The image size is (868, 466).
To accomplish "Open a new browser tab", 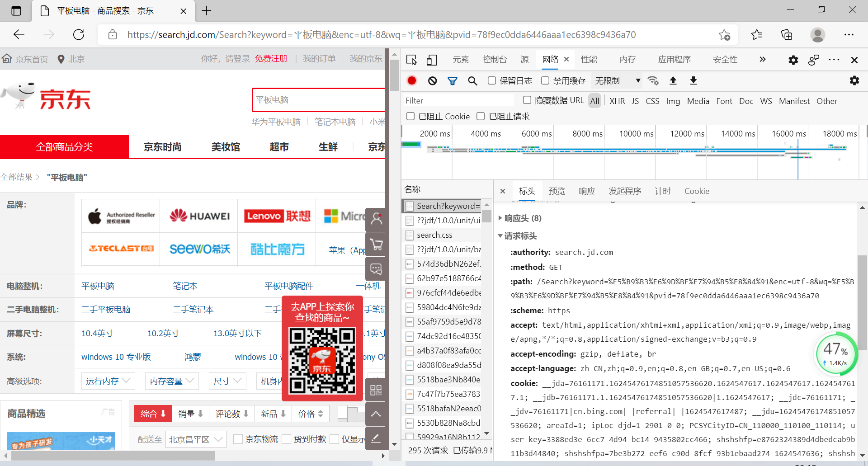I will [207, 11].
